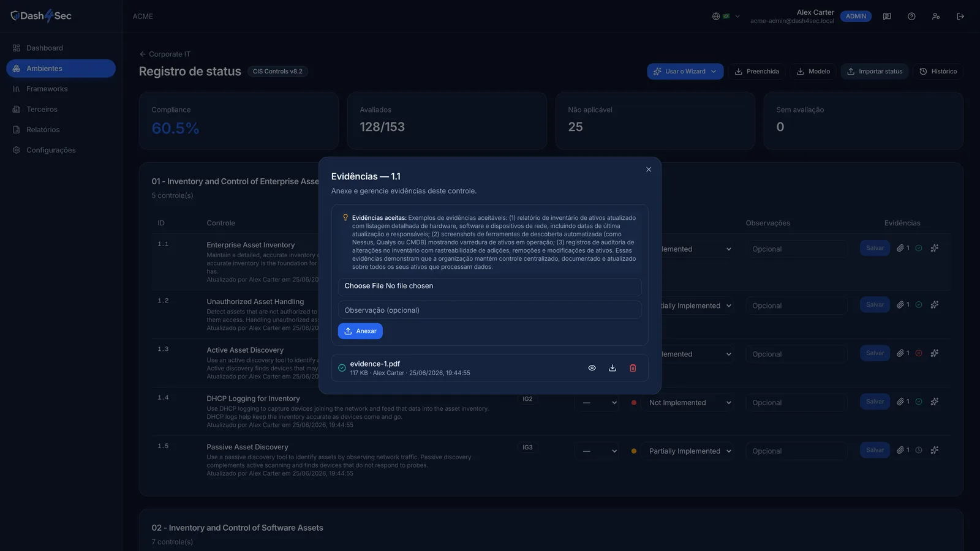Open evidence paperclip for control 1.2
Screen dimensions: 980x551
[x=903, y=304]
